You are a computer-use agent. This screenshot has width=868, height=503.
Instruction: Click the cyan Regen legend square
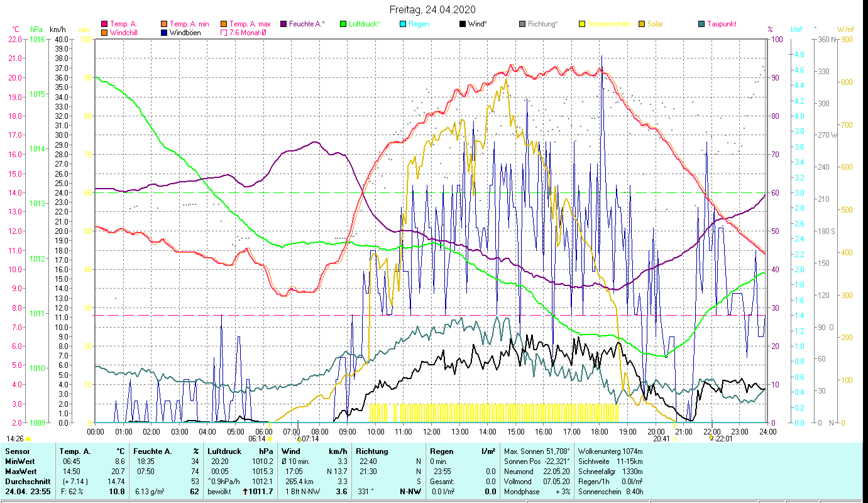[x=403, y=25]
